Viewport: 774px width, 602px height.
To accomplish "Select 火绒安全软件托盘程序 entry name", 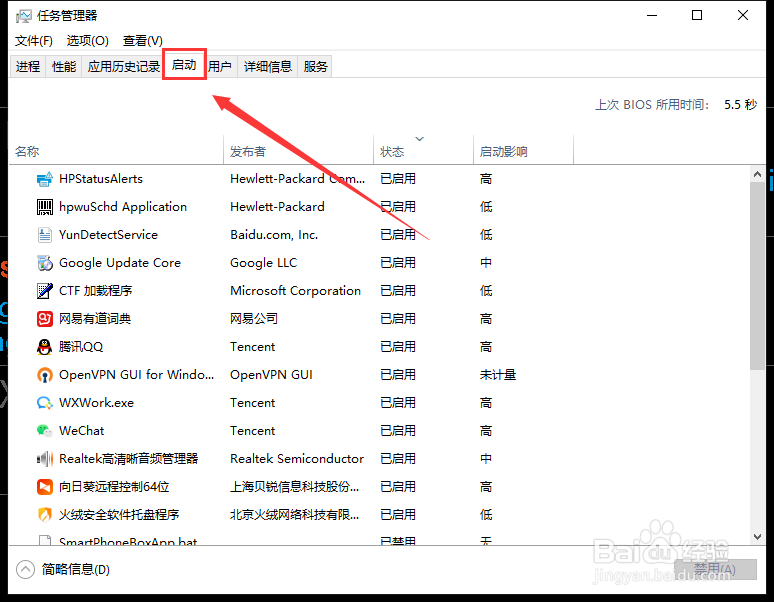I will click(x=119, y=515).
